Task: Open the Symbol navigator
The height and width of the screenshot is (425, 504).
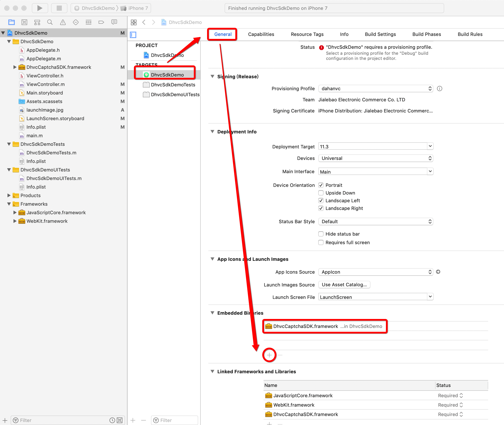Action: tap(37, 22)
